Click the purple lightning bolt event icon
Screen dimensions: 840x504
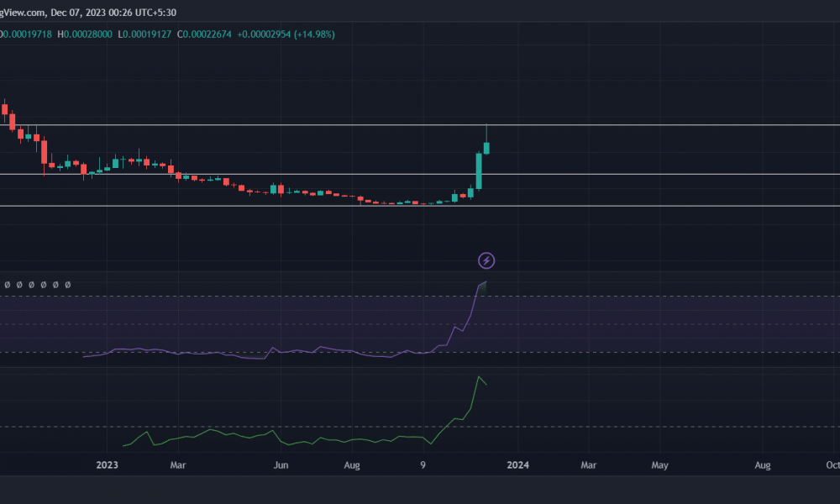[486, 261]
